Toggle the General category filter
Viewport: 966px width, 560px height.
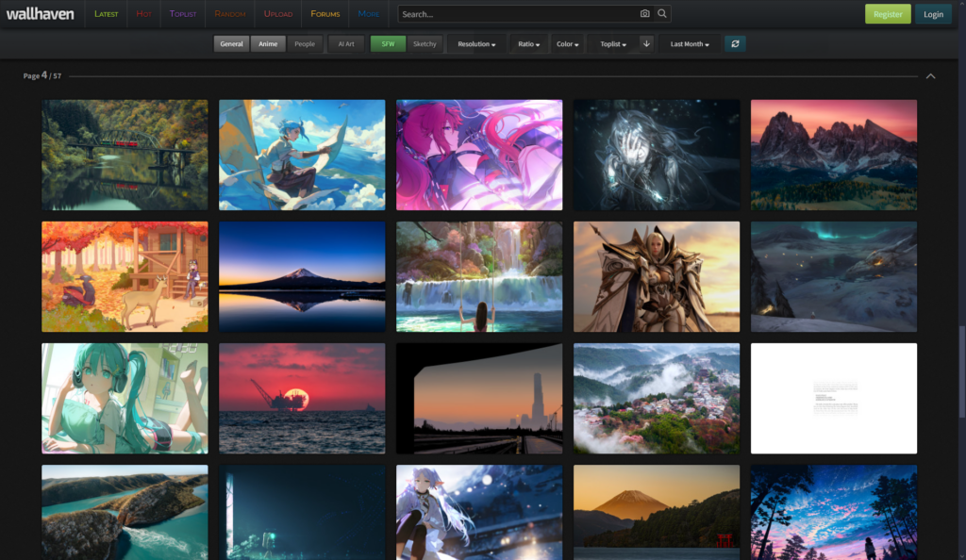click(x=232, y=43)
